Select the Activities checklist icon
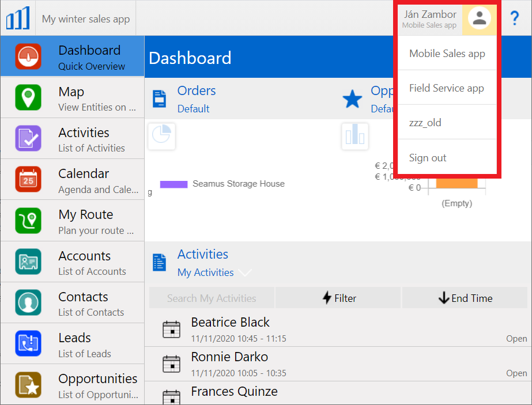 [28, 139]
